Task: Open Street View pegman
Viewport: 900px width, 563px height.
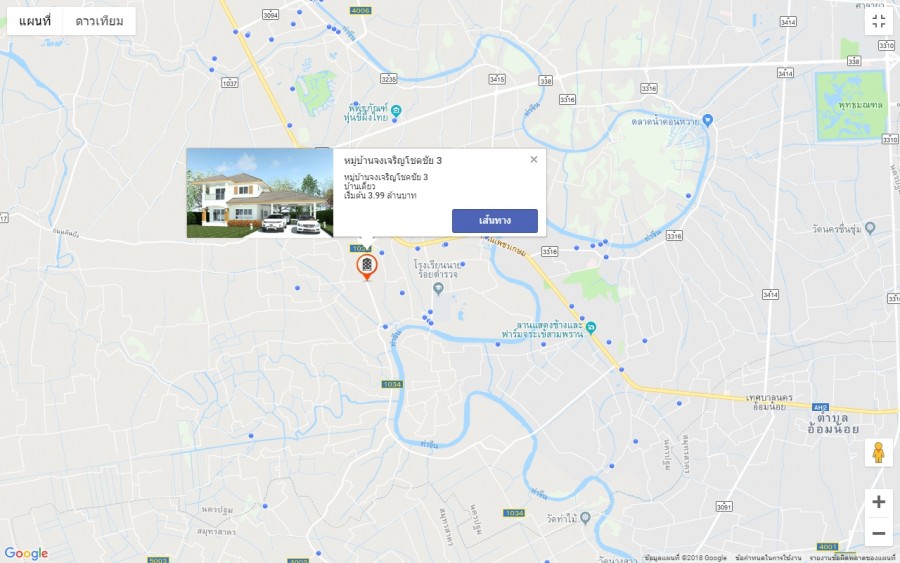Action: [878, 452]
